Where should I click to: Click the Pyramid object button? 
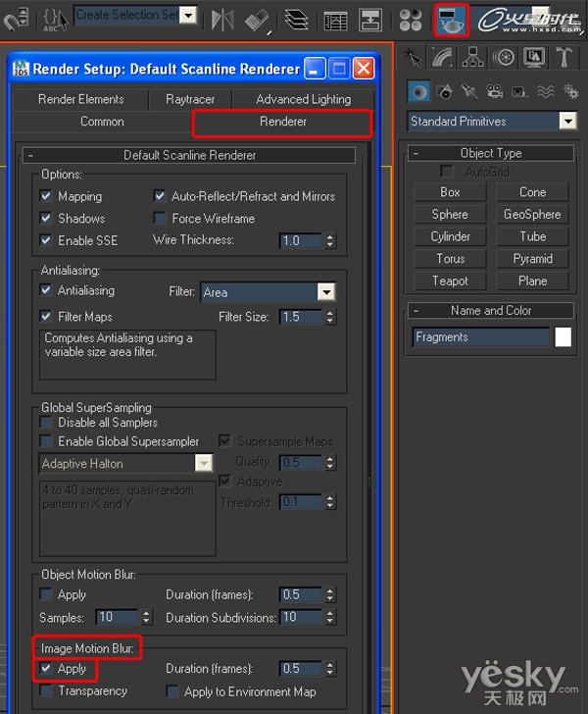point(532,259)
